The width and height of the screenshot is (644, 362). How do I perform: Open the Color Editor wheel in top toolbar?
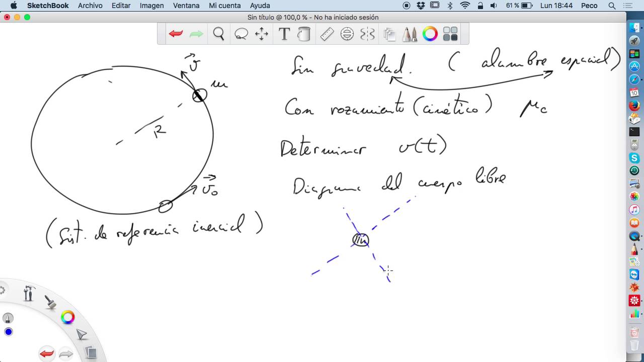tap(430, 34)
